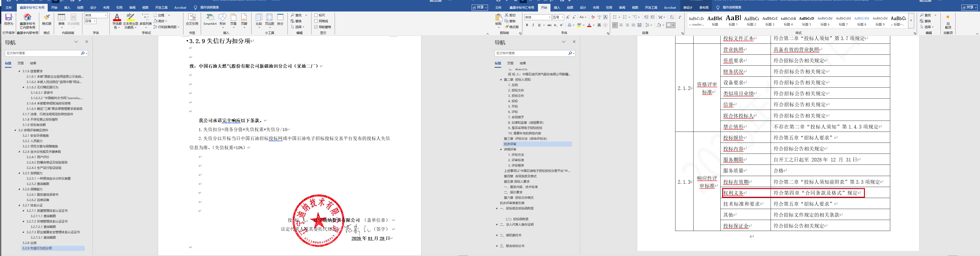980x256 pixels.
Task: Open 形状 shapes icon in left window
Action: point(223,19)
